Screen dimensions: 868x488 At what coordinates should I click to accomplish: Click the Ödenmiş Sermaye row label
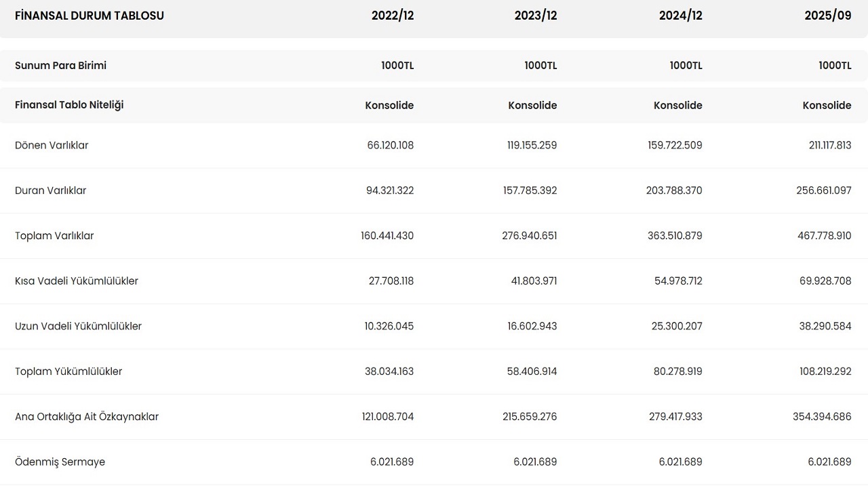click(60, 462)
